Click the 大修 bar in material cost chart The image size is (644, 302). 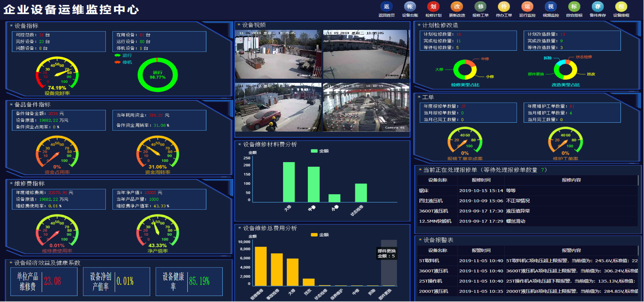point(289,182)
